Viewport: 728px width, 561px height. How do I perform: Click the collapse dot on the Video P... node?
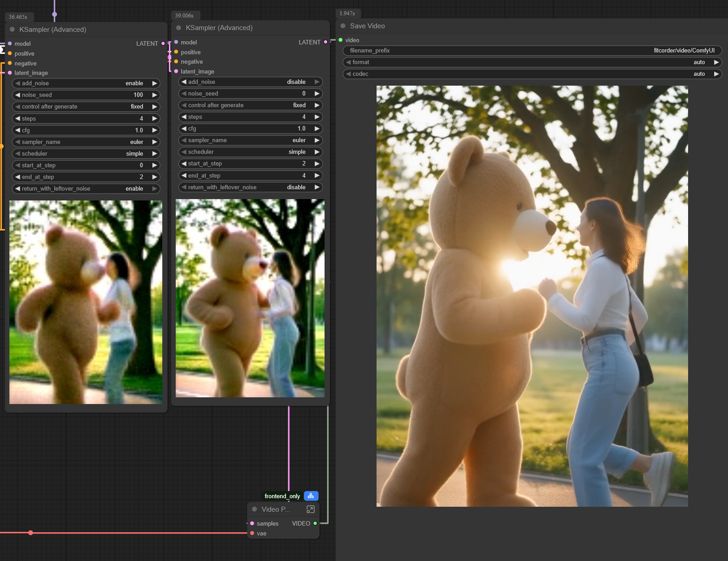pos(254,509)
